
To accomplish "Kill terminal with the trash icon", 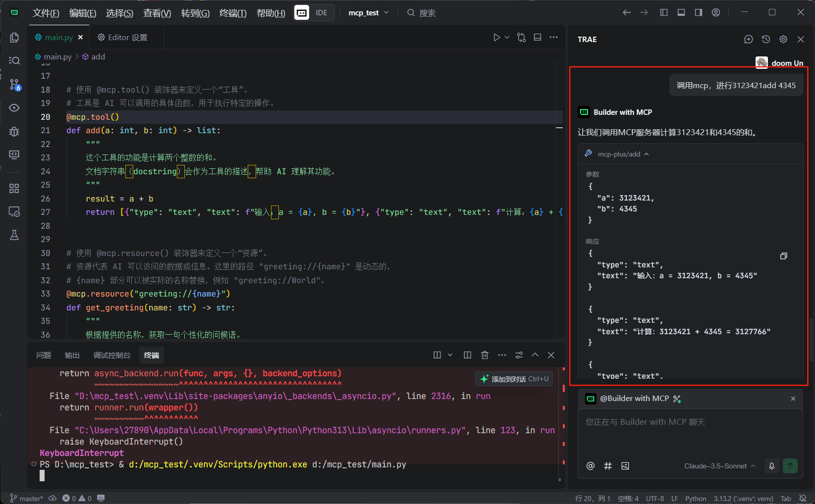I will pos(485,355).
